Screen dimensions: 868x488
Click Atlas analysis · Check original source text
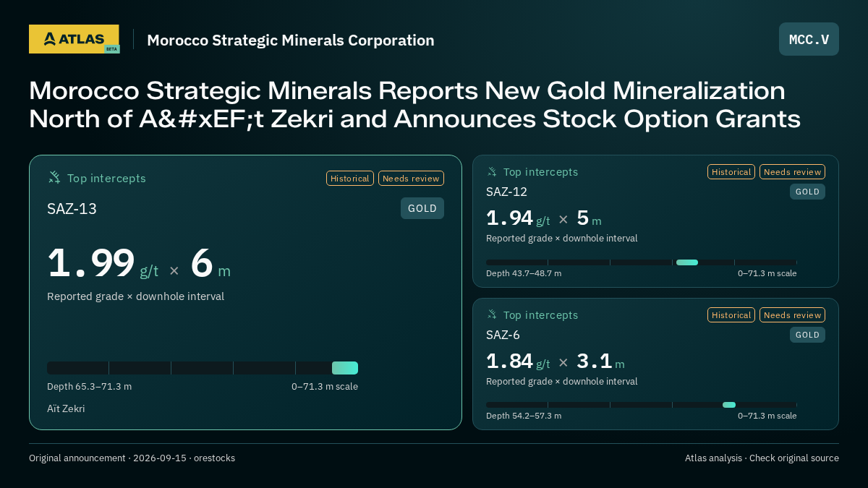762,458
